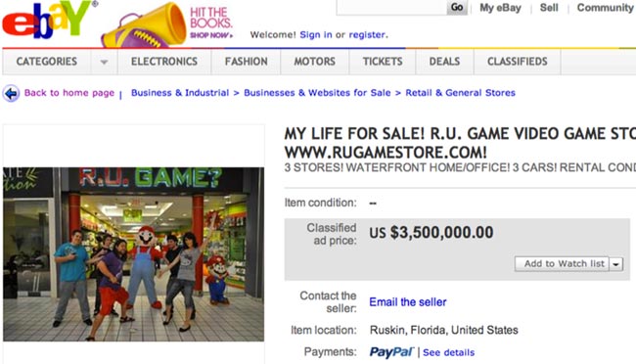Open the Classifieds tab

point(518,62)
